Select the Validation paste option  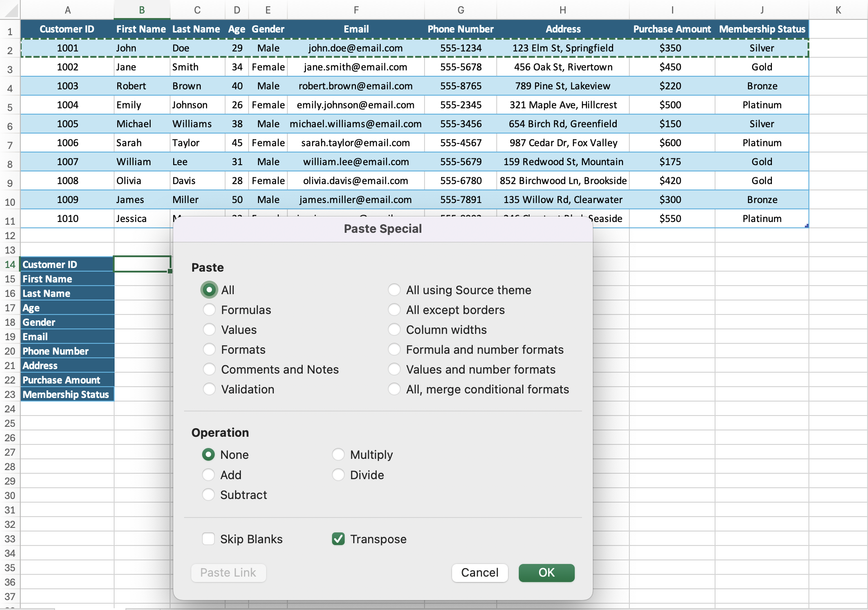(209, 389)
